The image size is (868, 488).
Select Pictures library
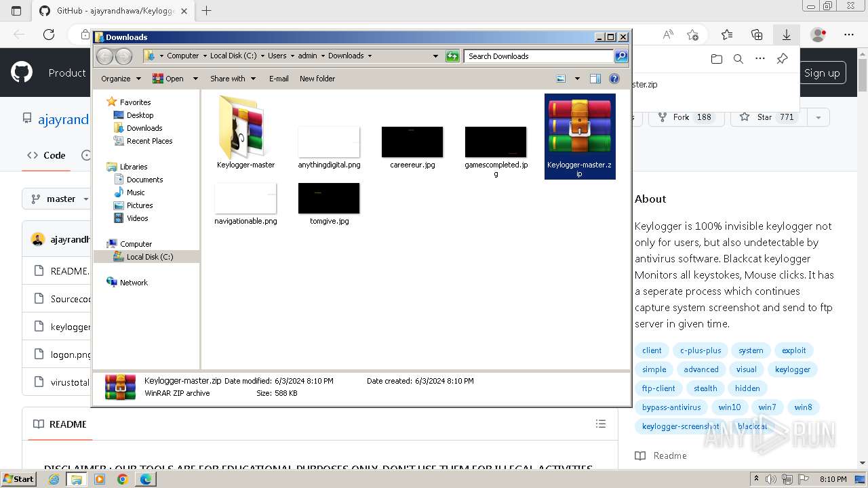[x=140, y=205]
